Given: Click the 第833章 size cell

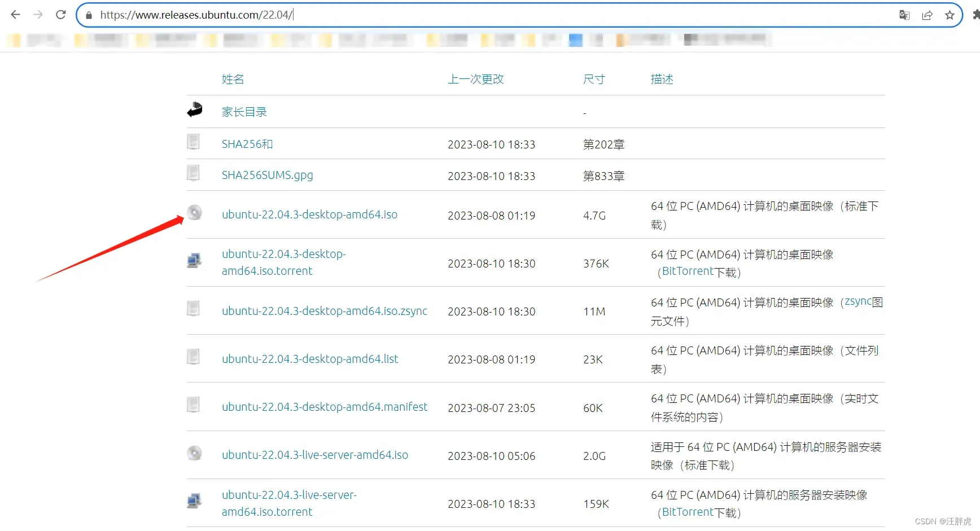Looking at the screenshot, I should click(x=603, y=176).
